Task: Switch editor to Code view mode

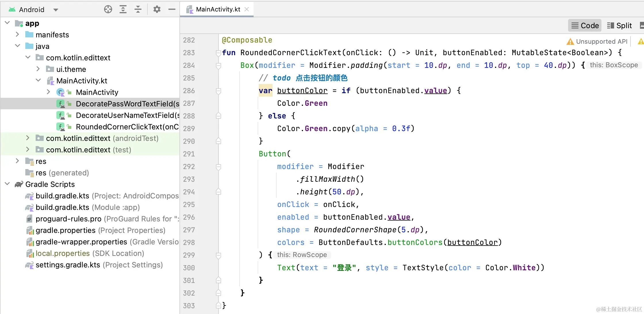Action: click(x=585, y=26)
